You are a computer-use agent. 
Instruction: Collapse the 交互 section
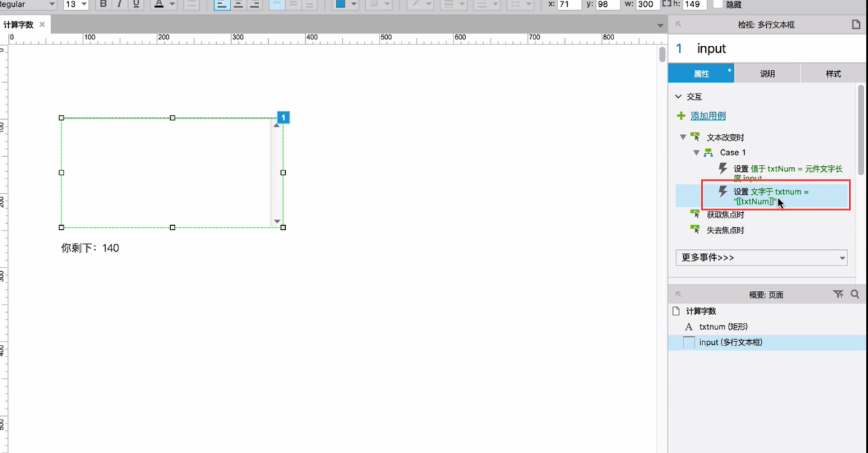pos(679,96)
